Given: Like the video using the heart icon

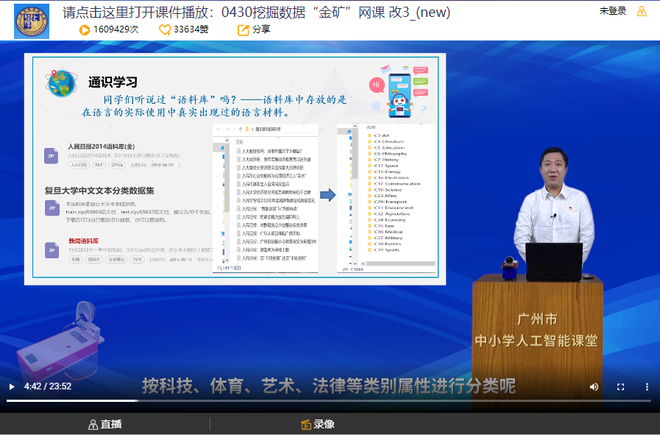Looking at the screenshot, I should (165, 30).
